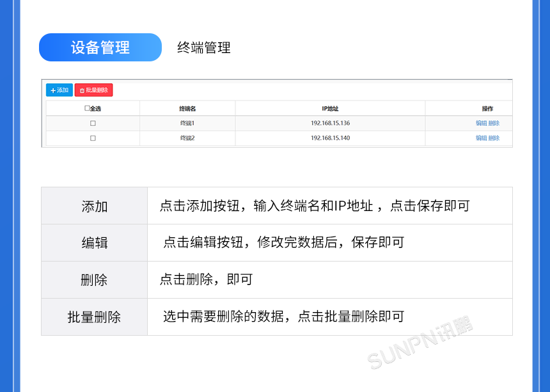Click the blue 添加 button
550x392 pixels.
59,90
